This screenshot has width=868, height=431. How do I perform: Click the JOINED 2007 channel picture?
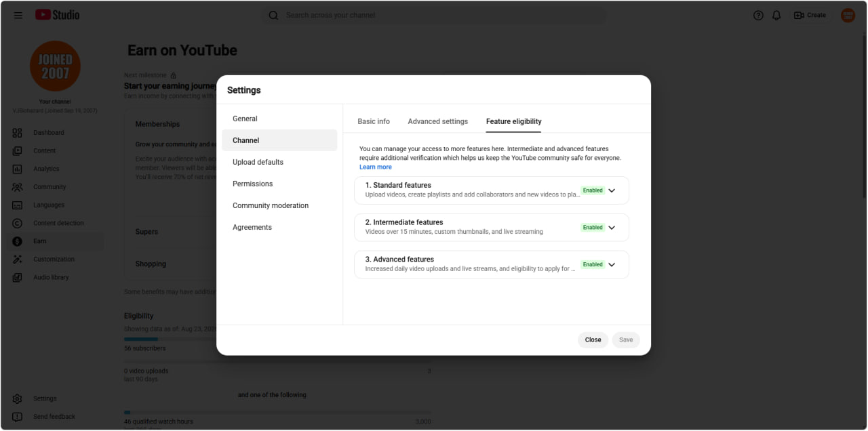click(x=55, y=66)
